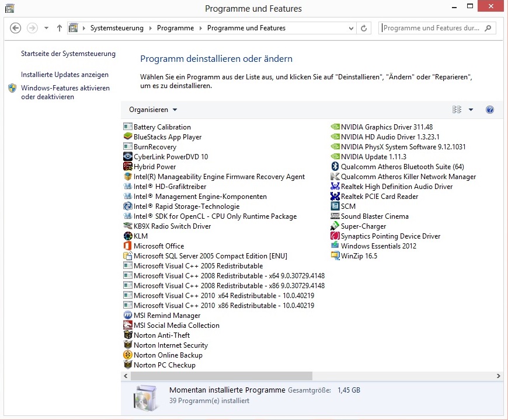Viewport: 508px width, 420px height.
Task: Select NVIDIA Update 1.11.3 entry
Action: pos(368,156)
